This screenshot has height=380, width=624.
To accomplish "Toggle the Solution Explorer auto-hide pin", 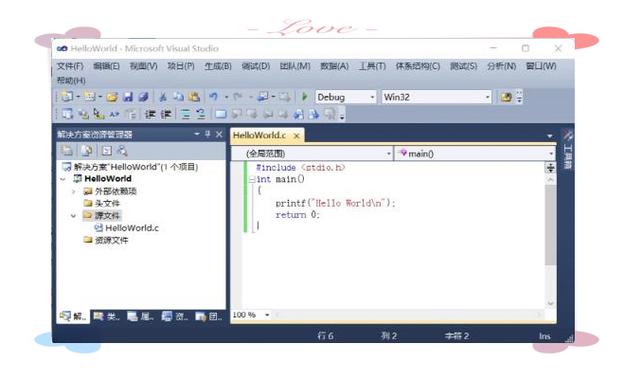I will (207, 134).
